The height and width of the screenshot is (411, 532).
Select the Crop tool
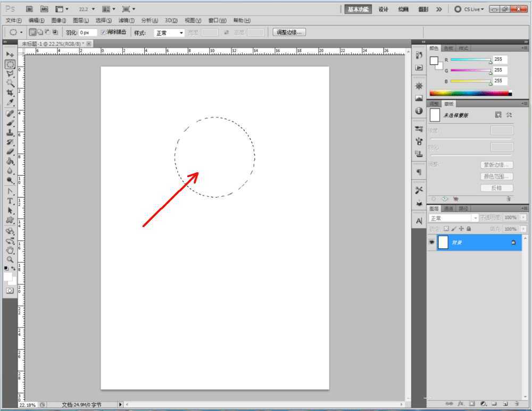pos(10,93)
